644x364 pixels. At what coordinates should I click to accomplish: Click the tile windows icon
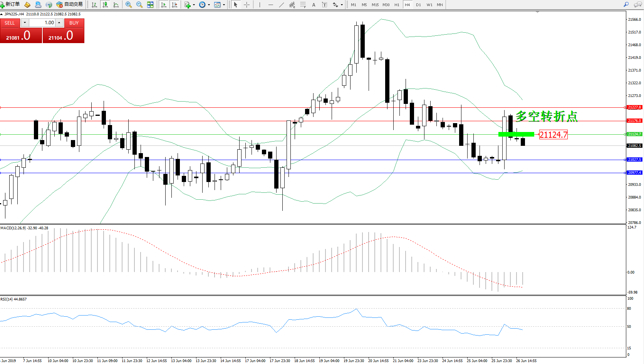coord(150,5)
